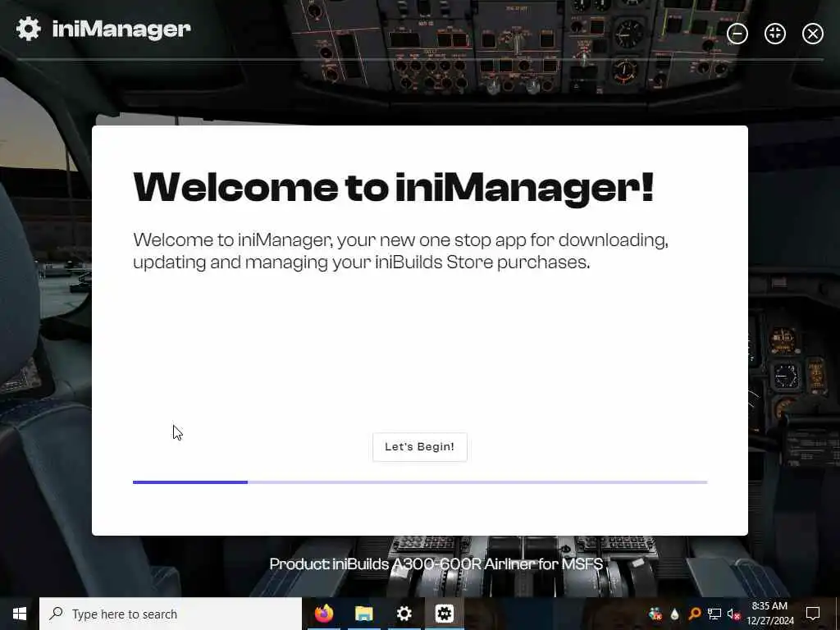Focus the Type here to search box
Screen dimensions: 840x630
171,614
